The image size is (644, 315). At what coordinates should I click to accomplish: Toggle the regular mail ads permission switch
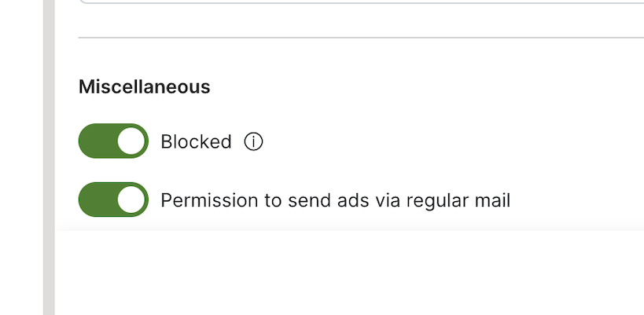tap(113, 200)
